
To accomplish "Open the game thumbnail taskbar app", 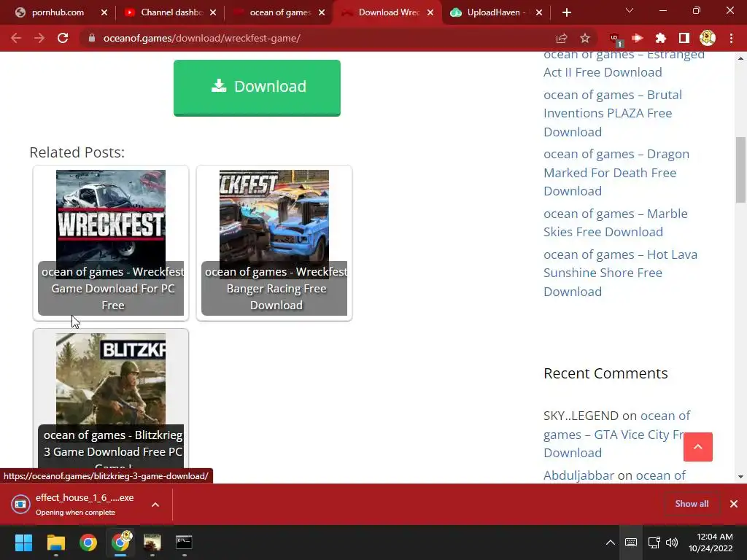I will tap(152, 542).
